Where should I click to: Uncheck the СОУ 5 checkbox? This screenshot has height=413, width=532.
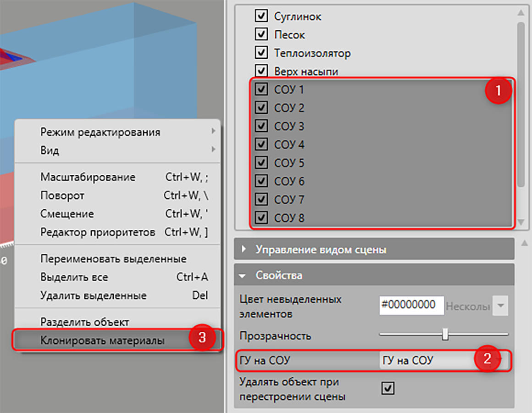point(261,162)
